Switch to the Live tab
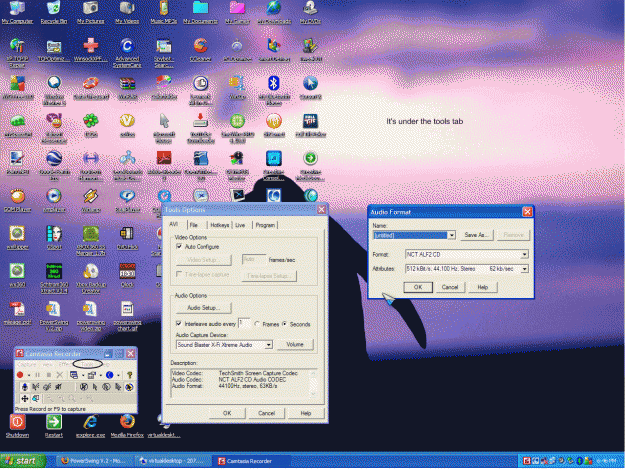This screenshot has width=625, height=469. (x=240, y=225)
